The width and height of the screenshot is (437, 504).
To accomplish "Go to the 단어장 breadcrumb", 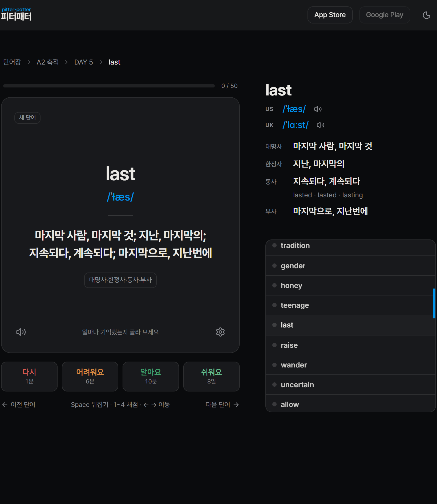I will 12,62.
